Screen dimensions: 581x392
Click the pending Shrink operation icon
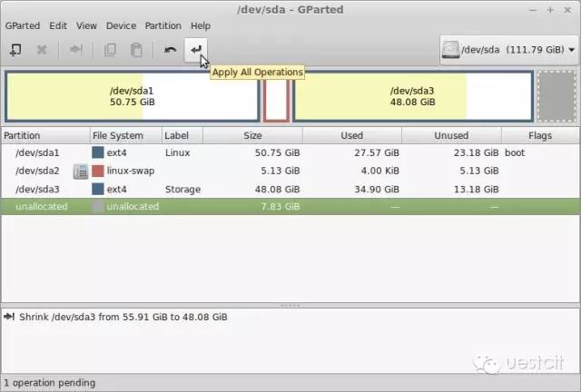click(9, 317)
